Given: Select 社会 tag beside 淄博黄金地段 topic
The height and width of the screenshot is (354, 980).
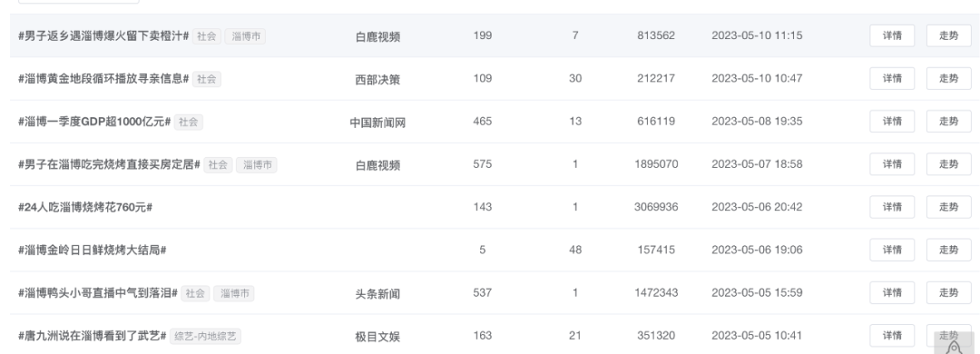Looking at the screenshot, I should 206,79.
